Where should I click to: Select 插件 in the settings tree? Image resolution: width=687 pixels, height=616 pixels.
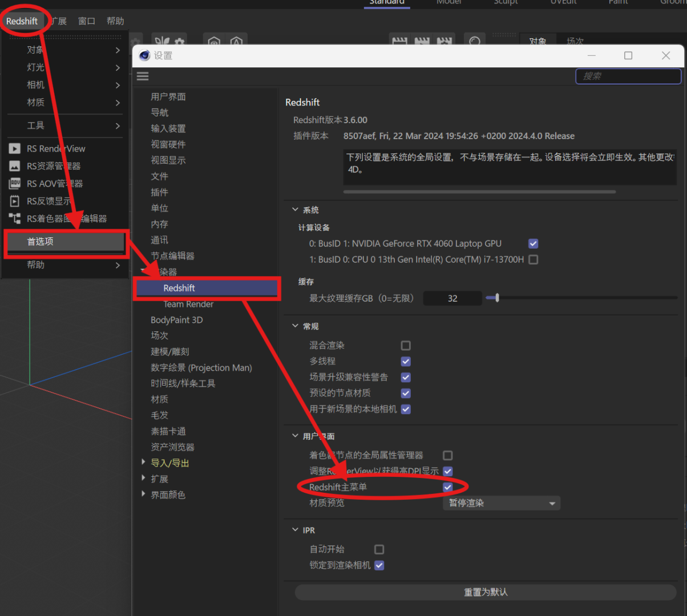160,193
